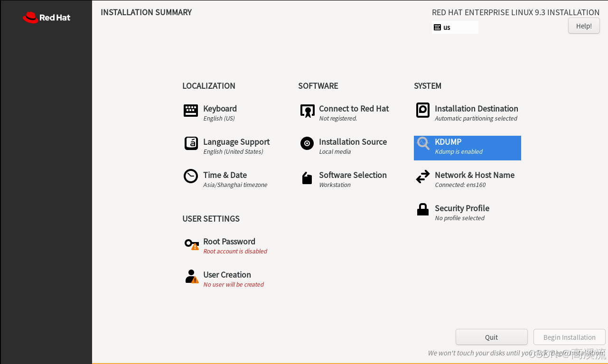Open the KDUMP label
The width and height of the screenshot is (608, 364).
click(448, 142)
